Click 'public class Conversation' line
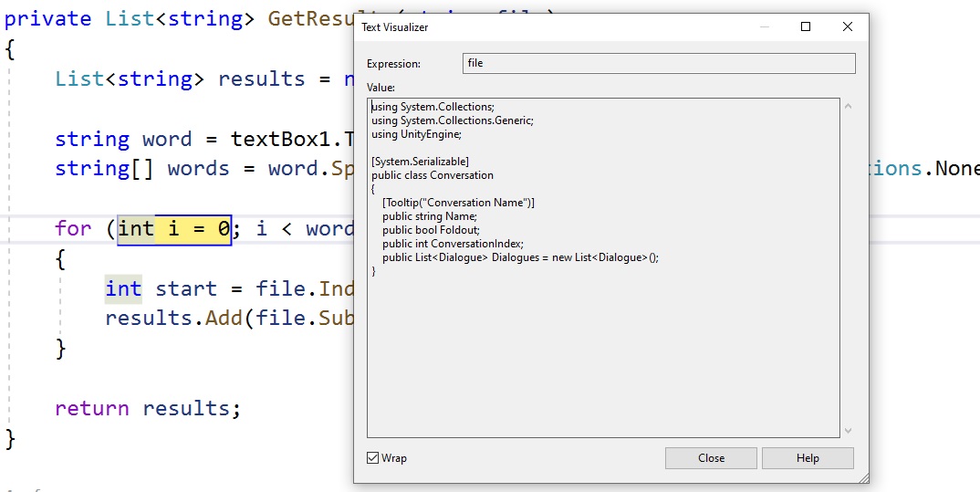Screen dimensions: 980x492 pyautogui.click(x=433, y=175)
